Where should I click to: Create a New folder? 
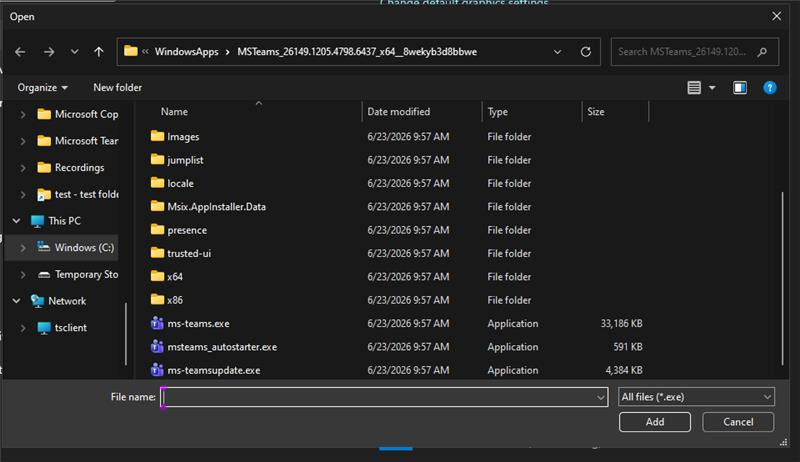(x=117, y=88)
